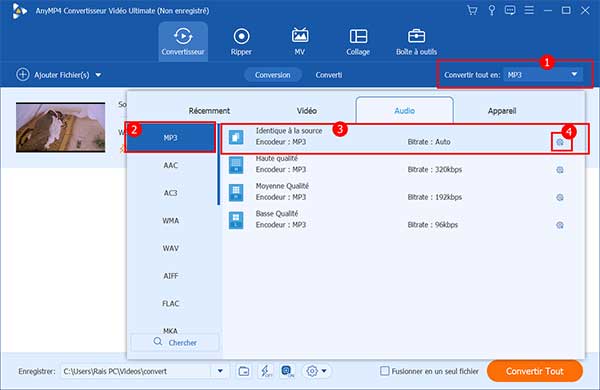Open the Ripper module
This screenshot has width=600, height=390.
(x=241, y=41)
